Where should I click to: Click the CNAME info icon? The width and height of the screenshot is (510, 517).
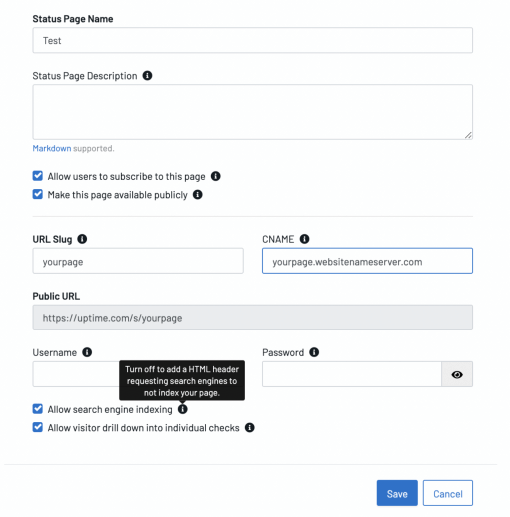tap(304, 239)
